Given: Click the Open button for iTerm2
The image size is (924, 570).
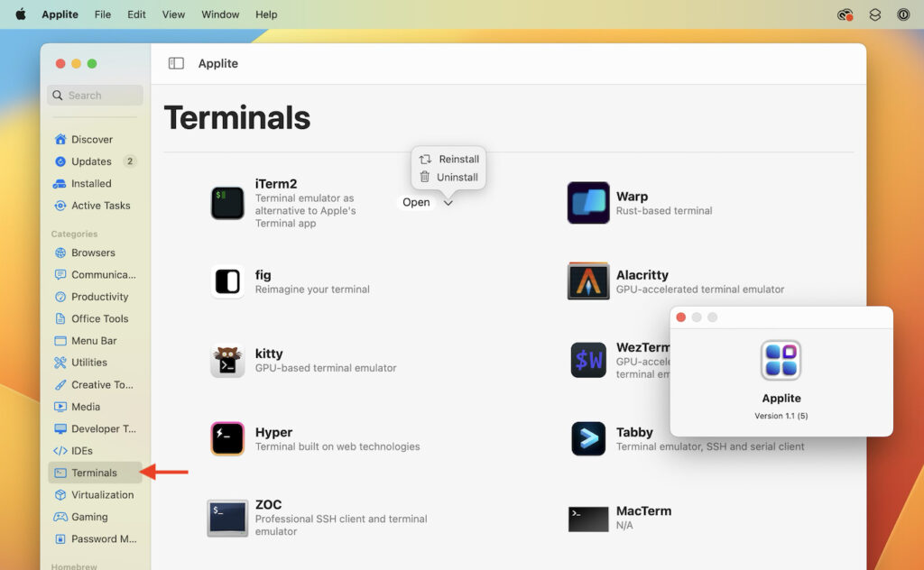Looking at the screenshot, I should [416, 202].
